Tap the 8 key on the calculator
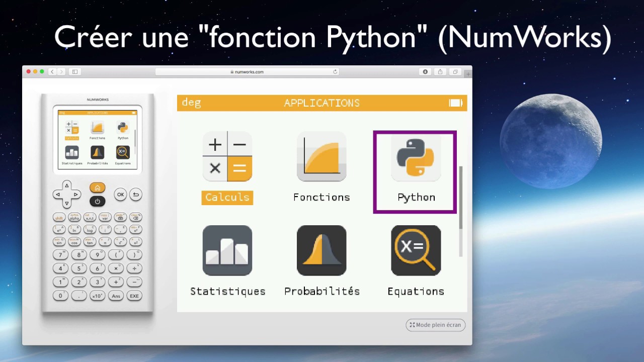The image size is (644, 362). pos(79,255)
